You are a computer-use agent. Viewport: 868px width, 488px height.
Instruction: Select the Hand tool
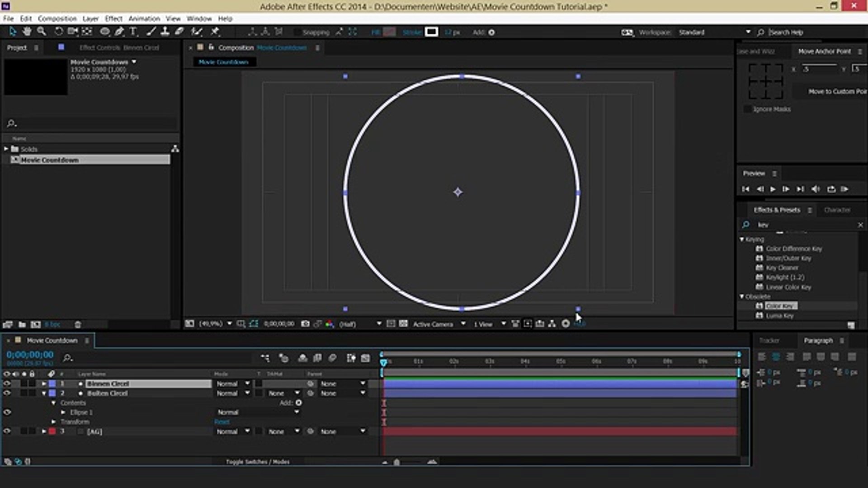coord(27,32)
